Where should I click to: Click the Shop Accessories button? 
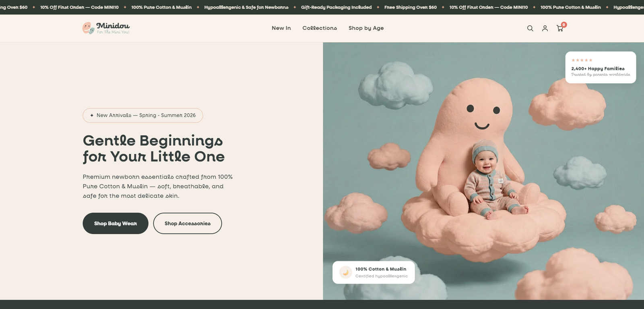pyautogui.click(x=188, y=223)
